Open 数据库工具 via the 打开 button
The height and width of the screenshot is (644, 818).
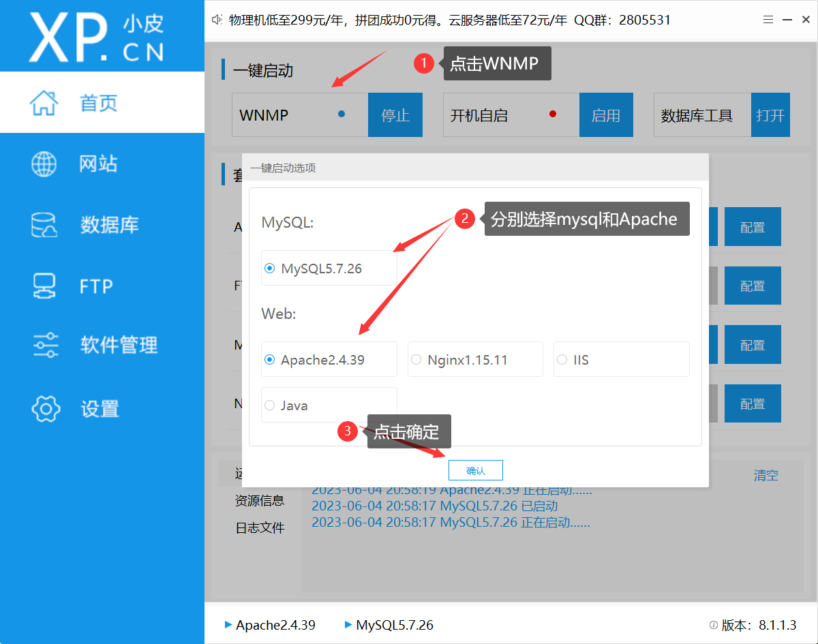click(770, 116)
